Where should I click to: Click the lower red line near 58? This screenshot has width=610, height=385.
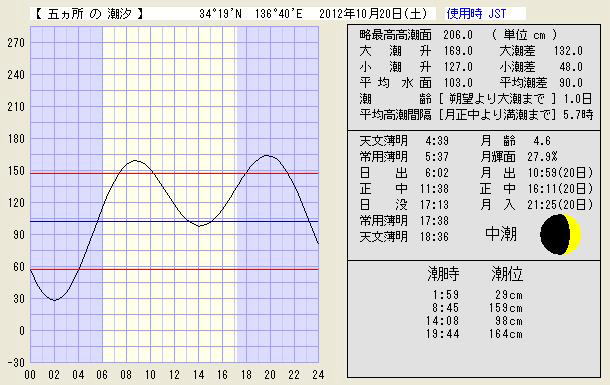click(174, 269)
